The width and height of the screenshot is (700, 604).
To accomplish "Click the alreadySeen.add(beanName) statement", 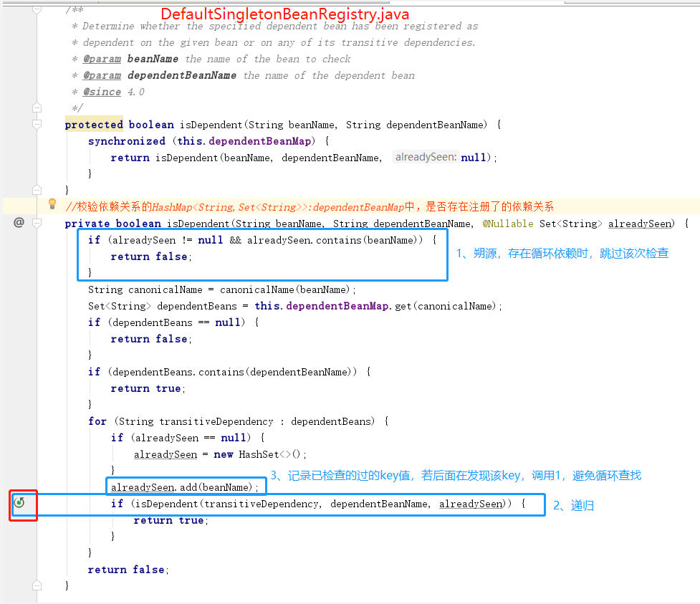I will 184,487.
